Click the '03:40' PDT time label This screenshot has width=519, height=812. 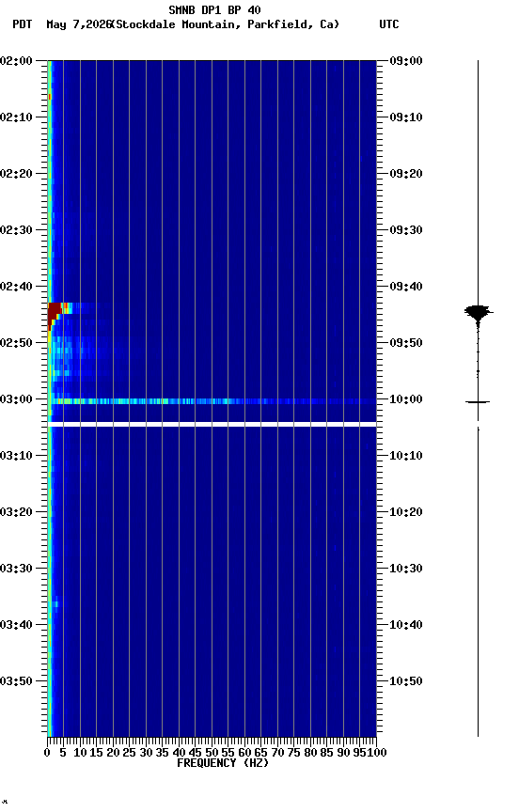pyautogui.click(x=16, y=625)
